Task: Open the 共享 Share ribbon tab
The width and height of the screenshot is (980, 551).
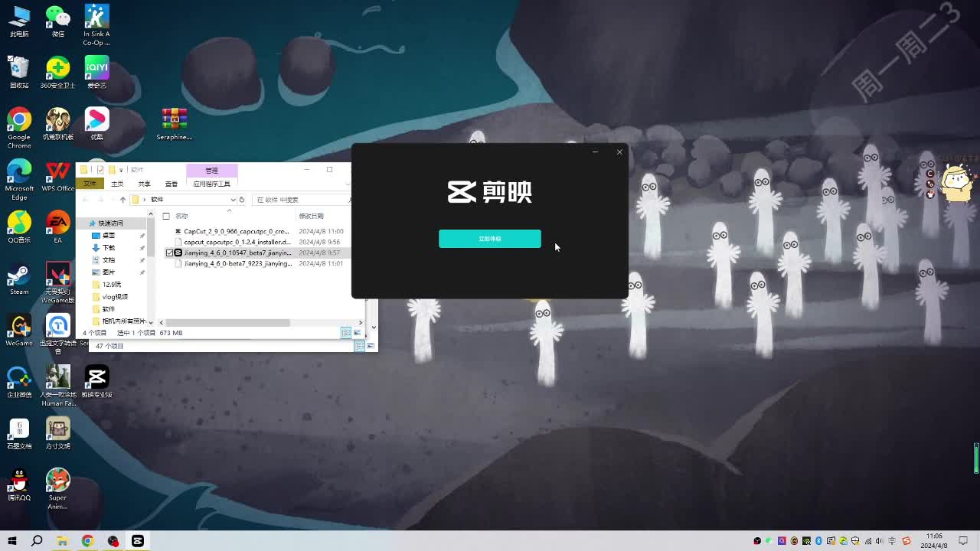Action: (144, 184)
